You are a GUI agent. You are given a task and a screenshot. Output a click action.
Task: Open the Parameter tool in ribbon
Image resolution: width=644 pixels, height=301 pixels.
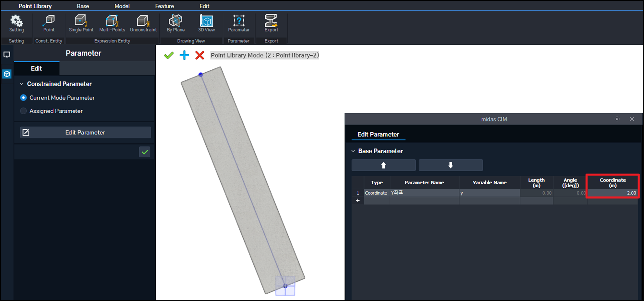(x=239, y=23)
